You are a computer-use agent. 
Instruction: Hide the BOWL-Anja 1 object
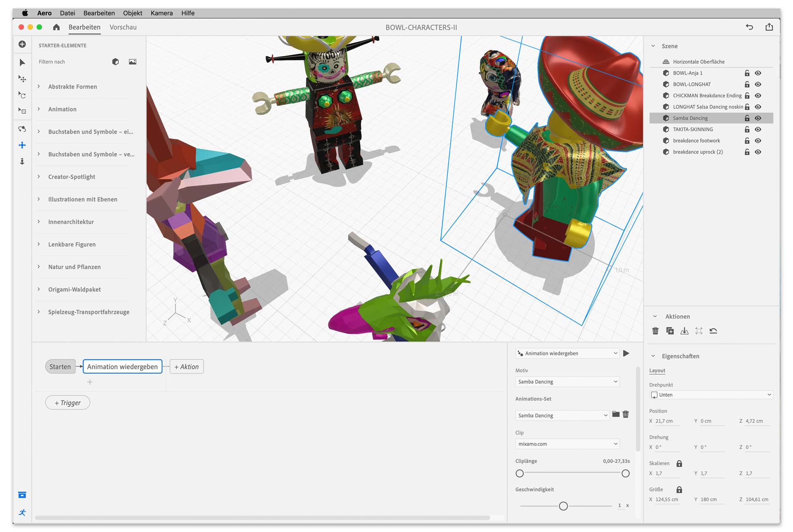coord(758,73)
